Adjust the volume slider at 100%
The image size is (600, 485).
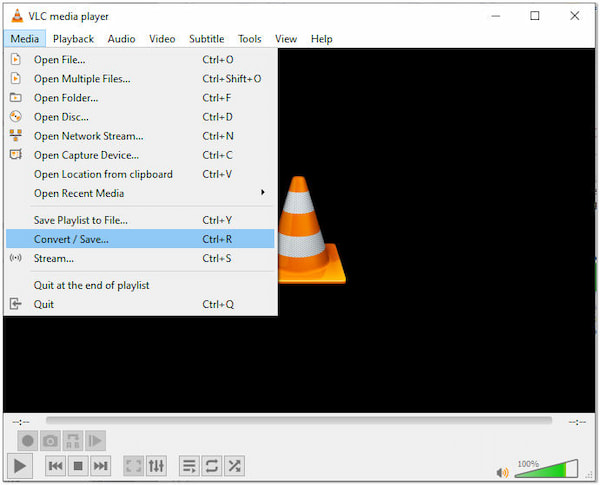pos(546,468)
